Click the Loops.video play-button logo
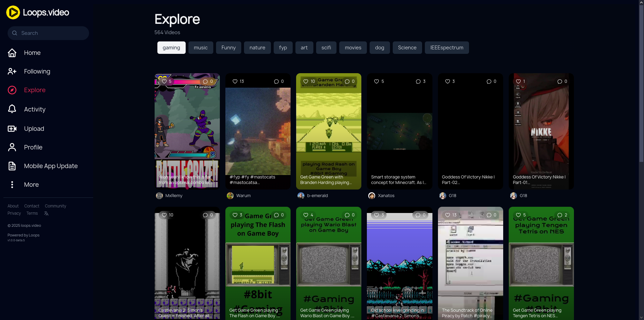 (13, 12)
